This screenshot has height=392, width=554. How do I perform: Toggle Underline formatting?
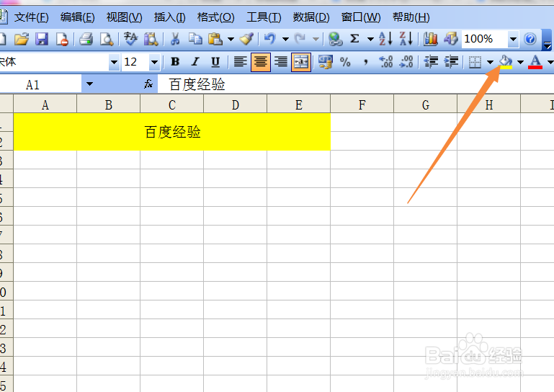point(215,62)
